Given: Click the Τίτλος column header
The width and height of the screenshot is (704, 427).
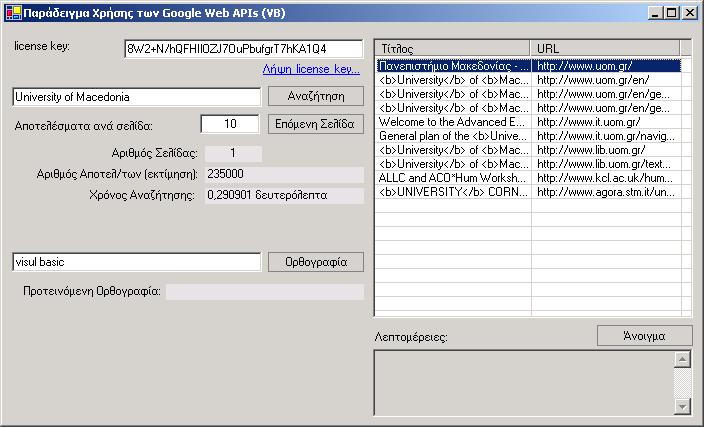Looking at the screenshot, I should (452, 48).
